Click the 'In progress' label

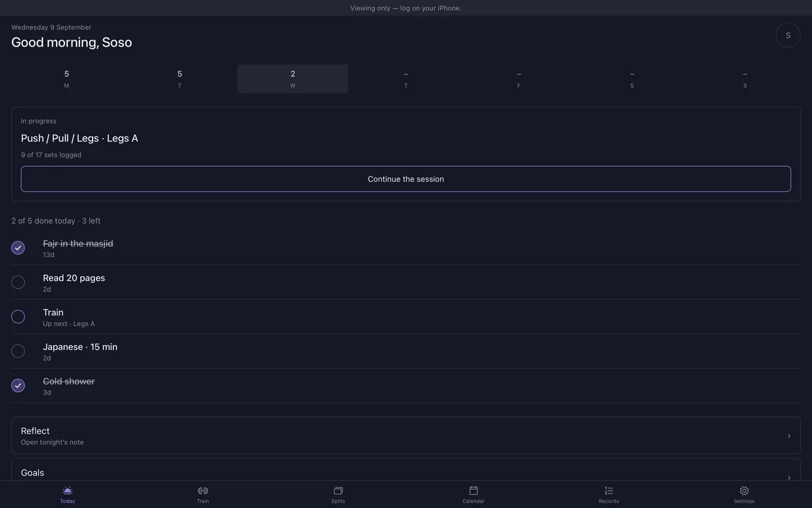pyautogui.click(x=39, y=121)
